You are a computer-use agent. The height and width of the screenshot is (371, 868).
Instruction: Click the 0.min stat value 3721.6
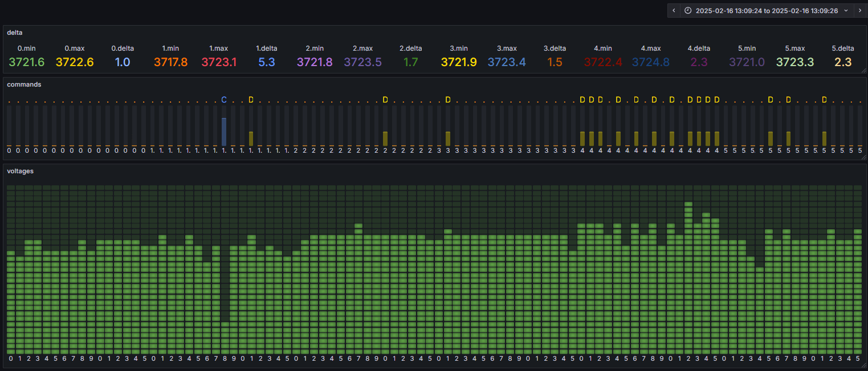coord(26,62)
